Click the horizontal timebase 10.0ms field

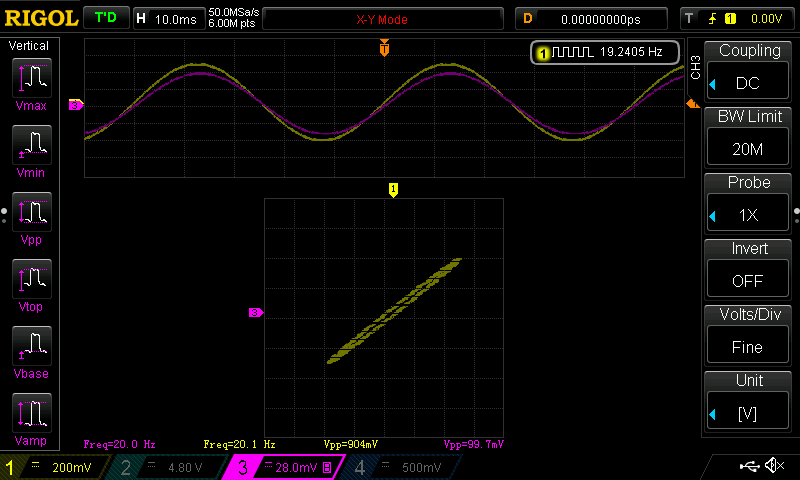coord(169,19)
